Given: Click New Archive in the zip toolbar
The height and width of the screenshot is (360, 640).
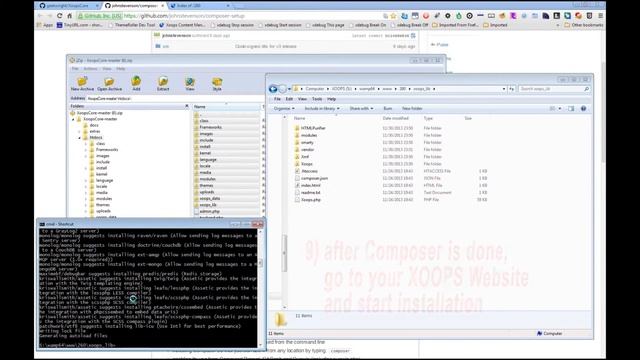Looking at the screenshot, I should pos(82,84).
